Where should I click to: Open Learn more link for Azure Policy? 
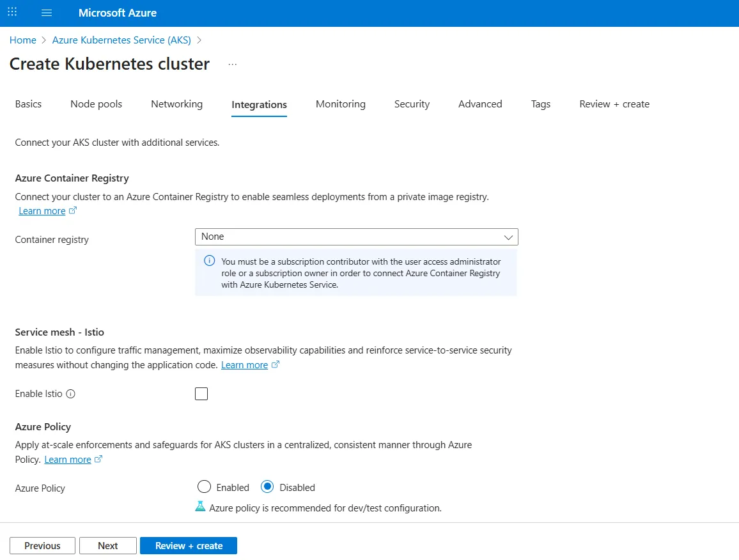click(67, 460)
